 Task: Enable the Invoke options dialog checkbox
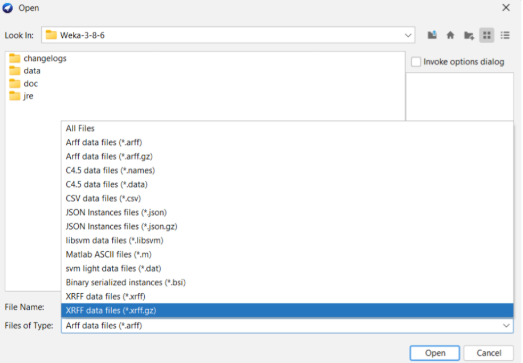tap(416, 62)
